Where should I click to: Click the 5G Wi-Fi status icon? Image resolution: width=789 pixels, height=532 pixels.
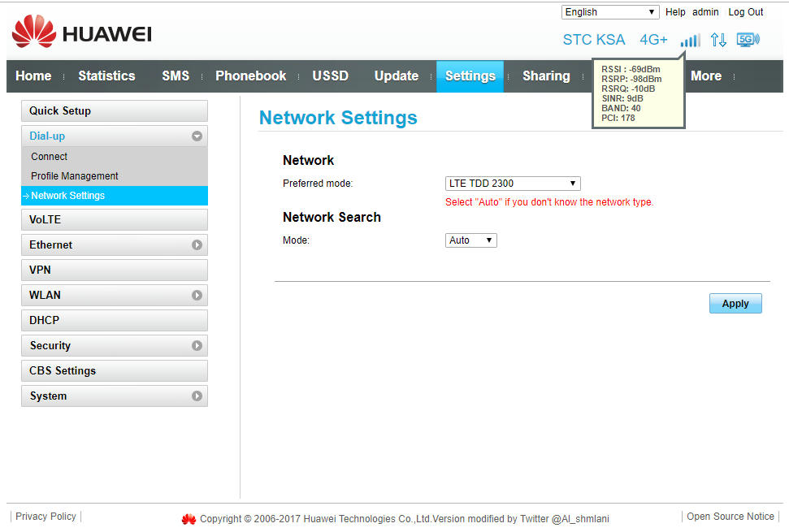[x=748, y=40]
